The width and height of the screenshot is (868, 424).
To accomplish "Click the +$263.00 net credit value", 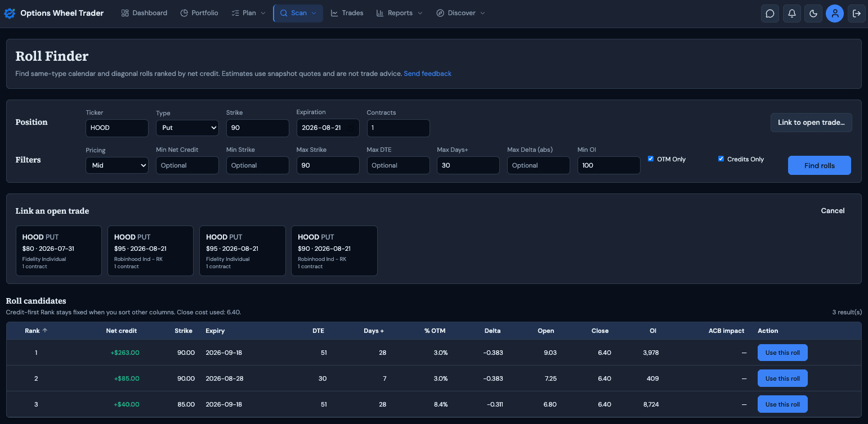I will pos(125,353).
